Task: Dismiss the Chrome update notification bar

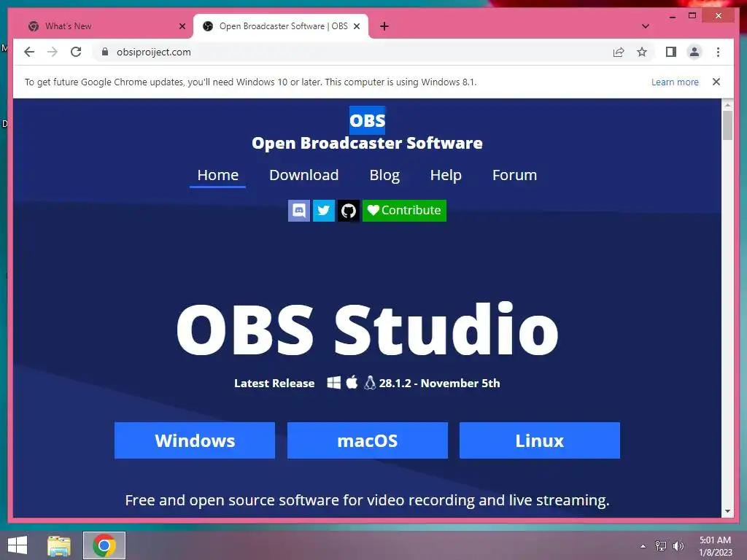Action: tap(716, 82)
